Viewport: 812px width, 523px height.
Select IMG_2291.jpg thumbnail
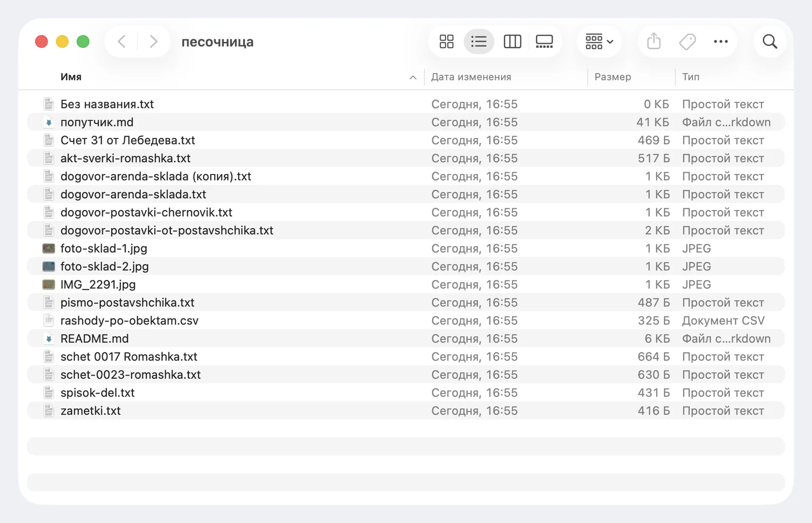click(49, 285)
